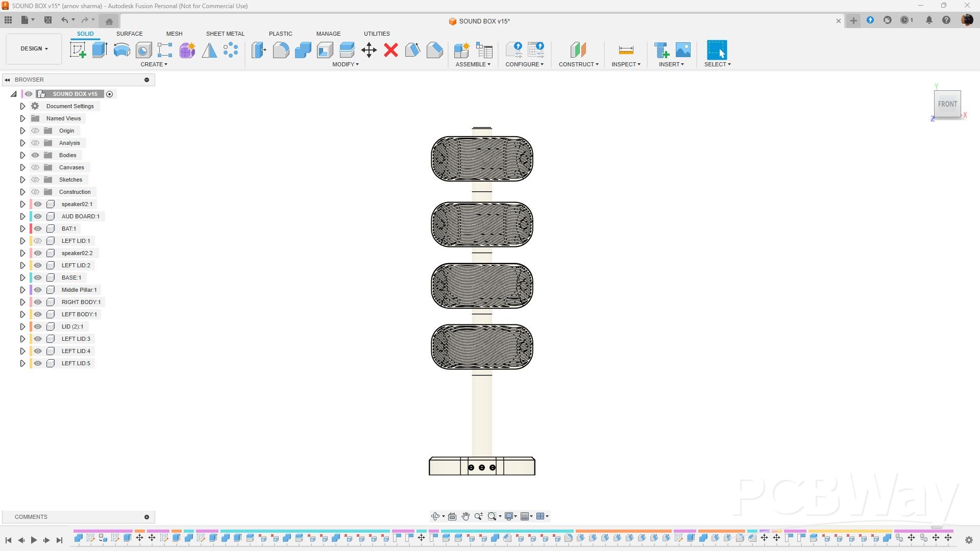980x551 pixels.
Task: Switch to the SHEET METAL tab
Action: [225, 34]
